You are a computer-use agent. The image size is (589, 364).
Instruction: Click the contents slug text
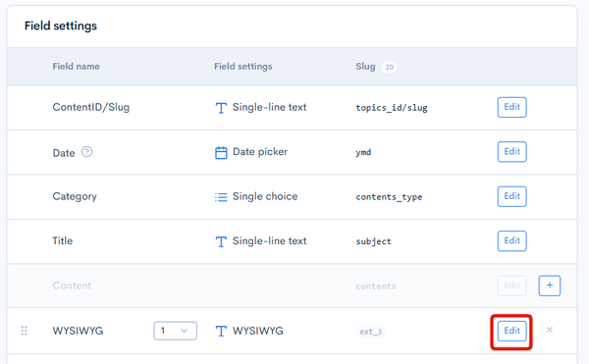tap(376, 286)
